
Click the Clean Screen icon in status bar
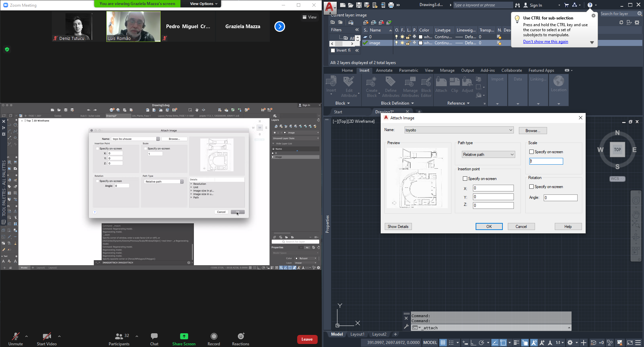point(630,343)
